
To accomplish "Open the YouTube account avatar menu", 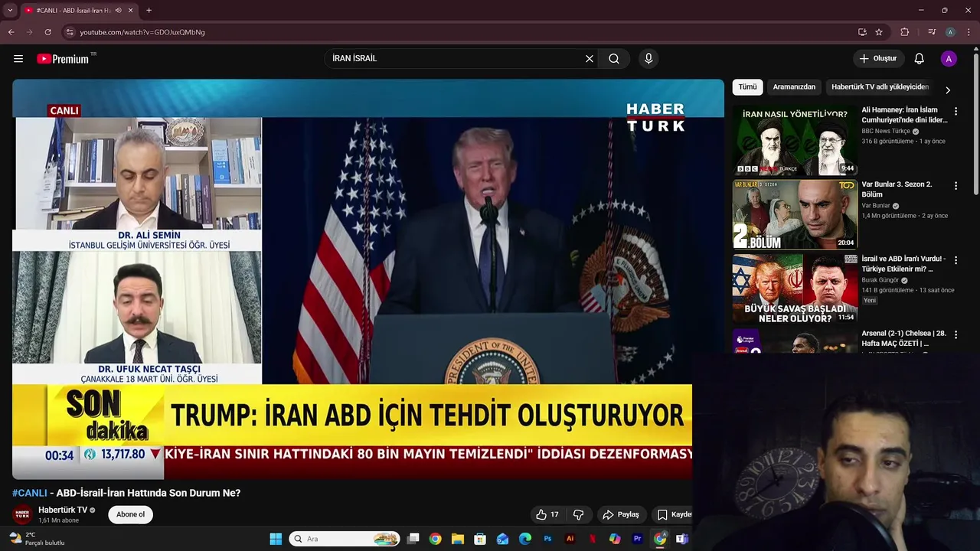I will 949,59.
